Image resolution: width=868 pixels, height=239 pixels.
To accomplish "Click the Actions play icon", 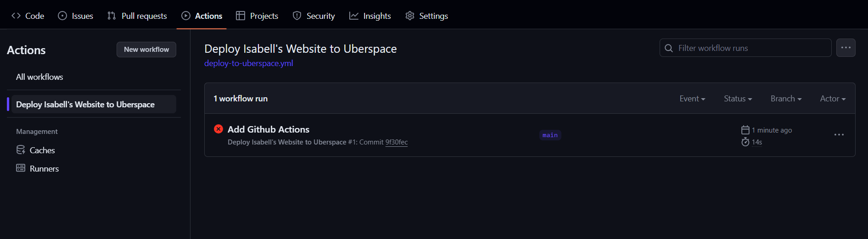I will coord(186,16).
